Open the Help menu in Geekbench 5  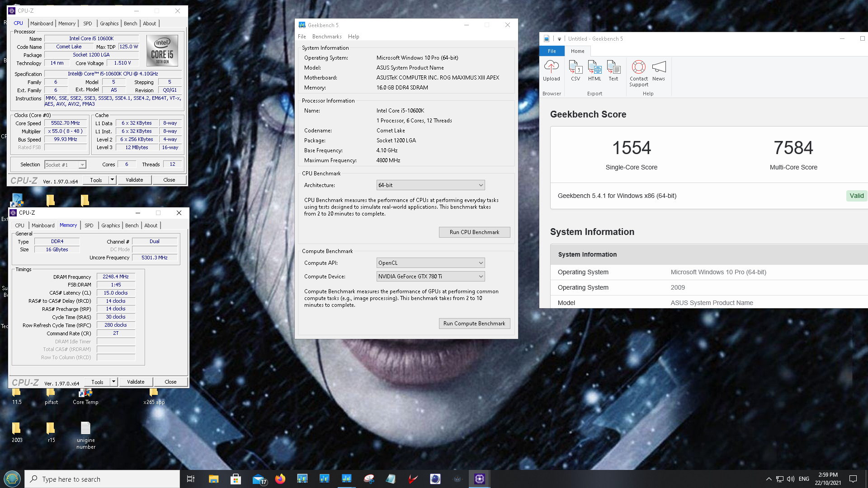(x=354, y=37)
